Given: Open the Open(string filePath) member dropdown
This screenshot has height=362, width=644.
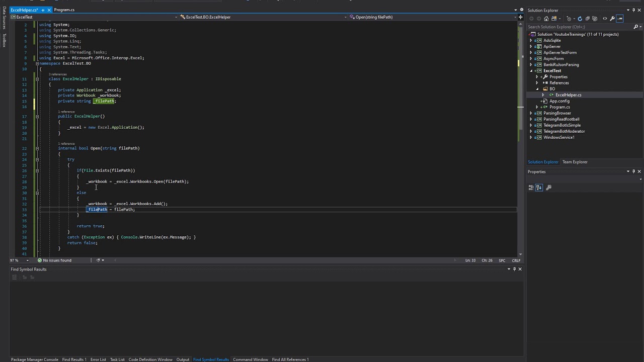Looking at the screenshot, I should pos(433,17).
